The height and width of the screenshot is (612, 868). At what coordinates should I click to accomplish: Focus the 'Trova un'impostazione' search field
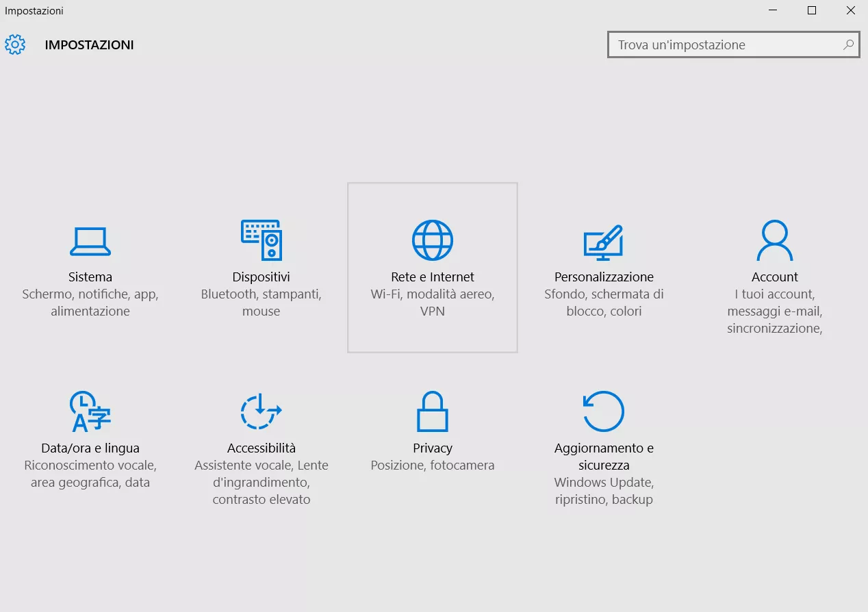pyautogui.click(x=727, y=45)
